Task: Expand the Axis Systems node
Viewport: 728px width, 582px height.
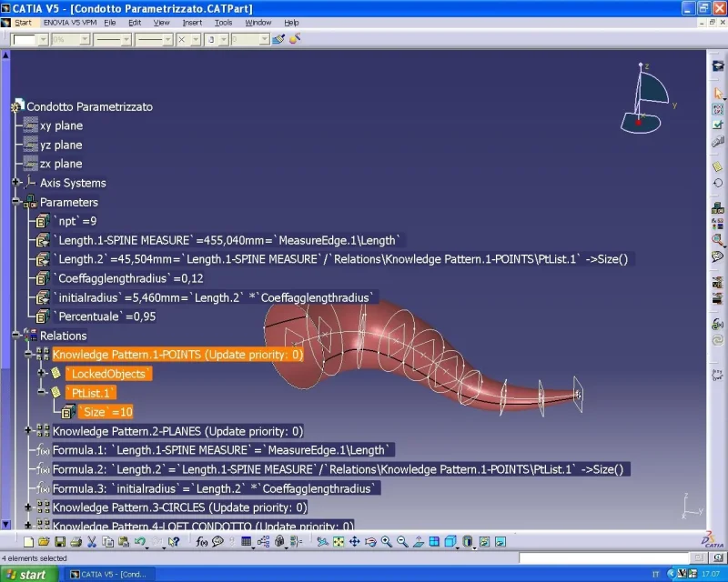Action: [15, 183]
